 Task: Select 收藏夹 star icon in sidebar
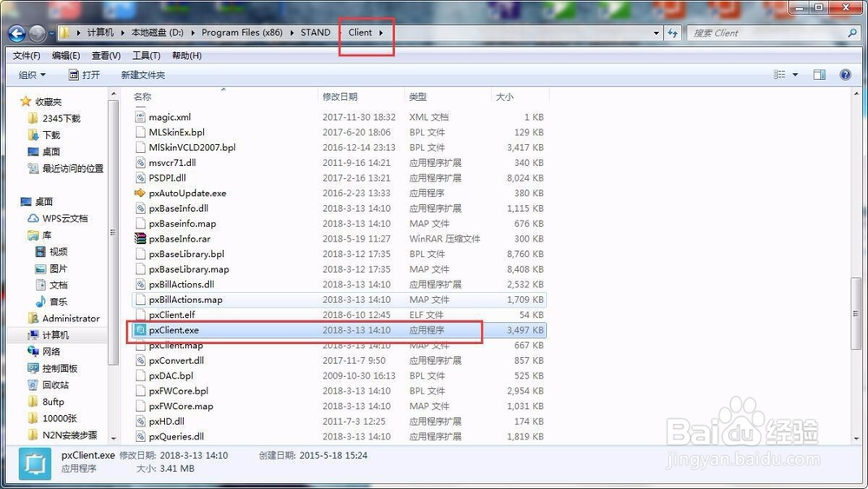tap(25, 102)
